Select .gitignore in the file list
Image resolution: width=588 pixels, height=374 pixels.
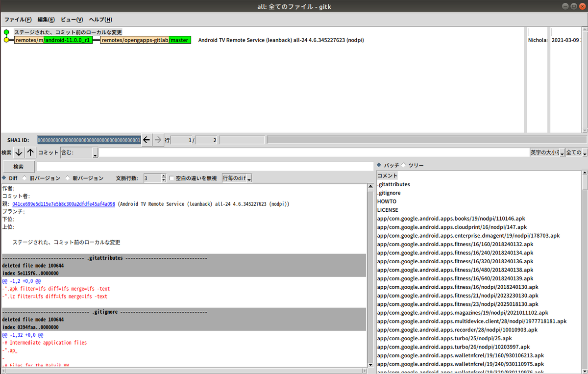pyautogui.click(x=389, y=193)
